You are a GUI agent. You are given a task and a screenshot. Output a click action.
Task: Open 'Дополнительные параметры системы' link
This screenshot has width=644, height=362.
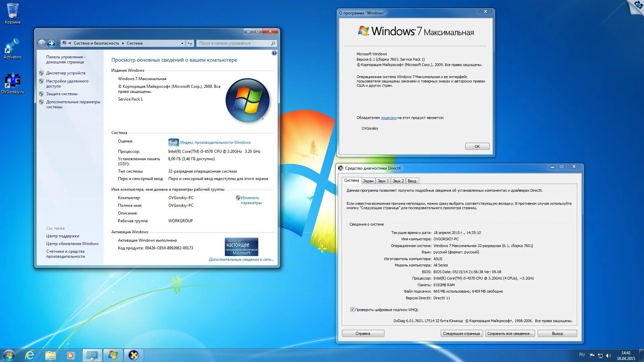click(73, 104)
